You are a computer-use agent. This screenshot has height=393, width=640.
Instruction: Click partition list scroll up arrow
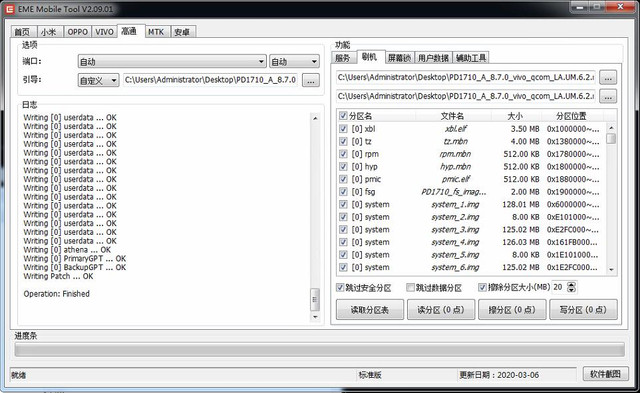click(x=611, y=127)
